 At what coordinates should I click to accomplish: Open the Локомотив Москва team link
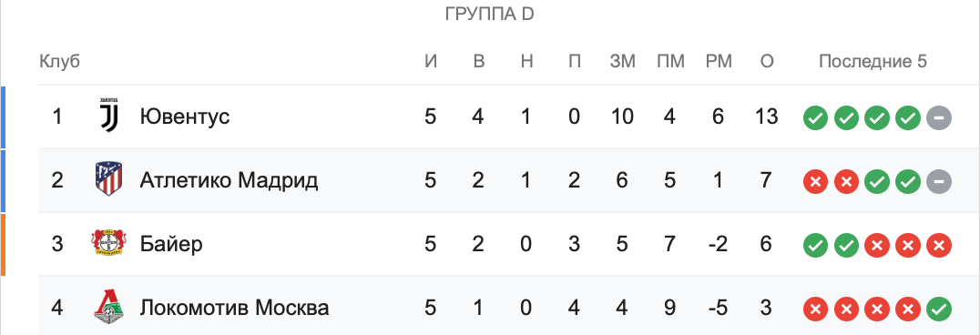point(234,308)
